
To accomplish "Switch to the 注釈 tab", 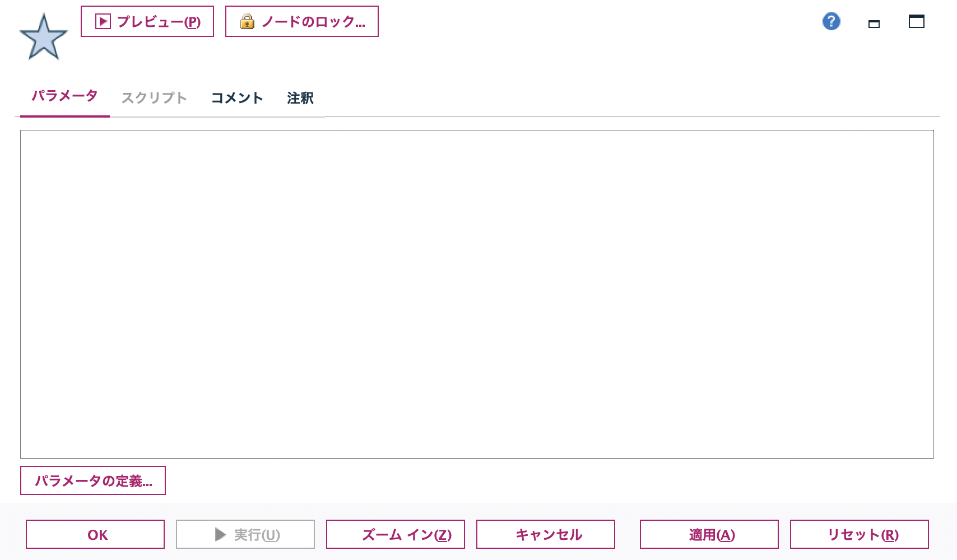I will (x=300, y=97).
